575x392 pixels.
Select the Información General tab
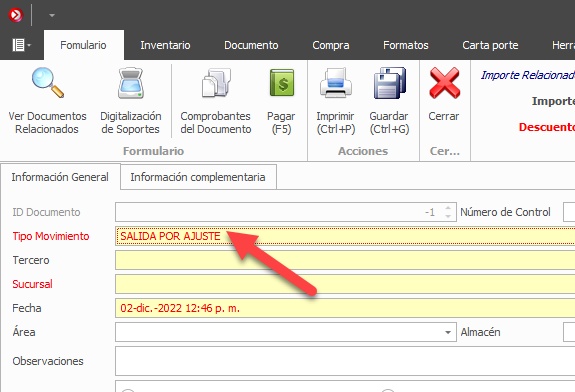coord(60,177)
